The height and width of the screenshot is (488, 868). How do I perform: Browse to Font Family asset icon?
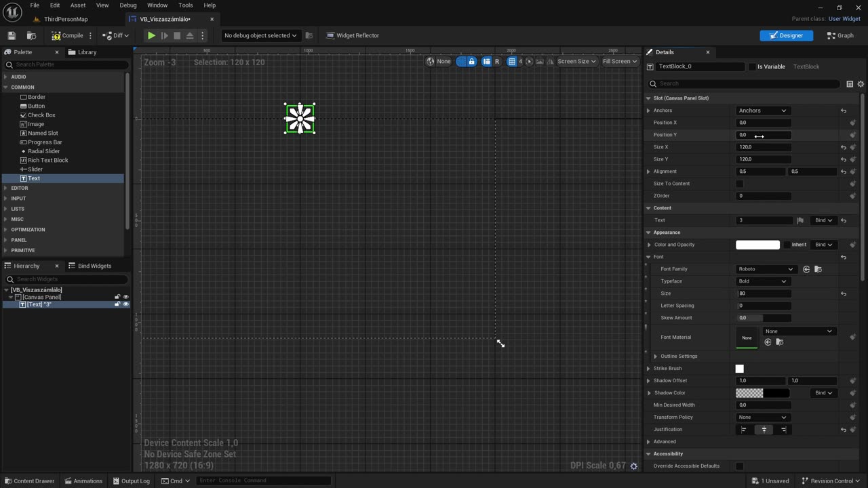818,269
